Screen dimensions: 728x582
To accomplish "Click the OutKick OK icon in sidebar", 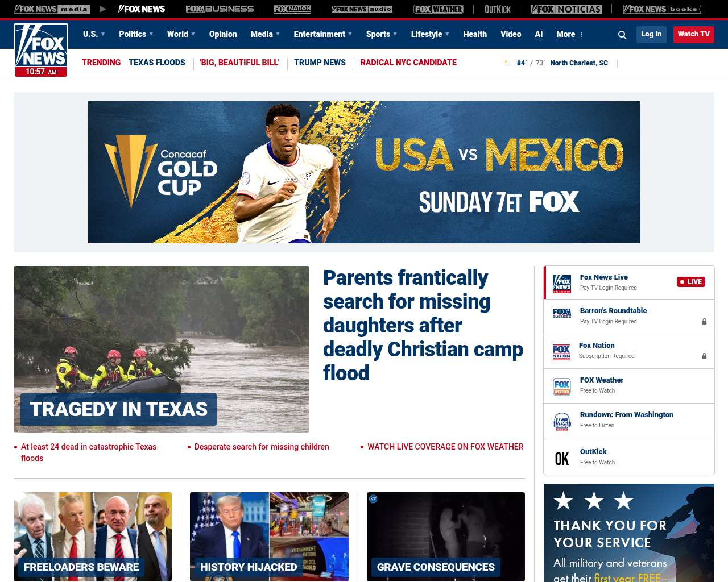I will pyautogui.click(x=562, y=459).
